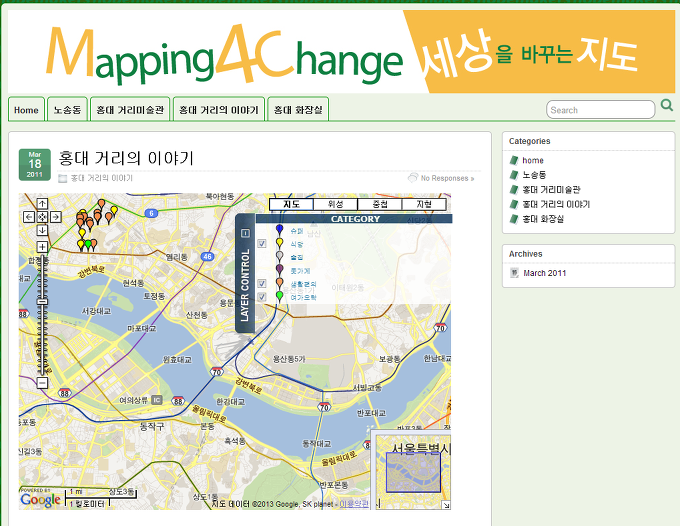Click the speech bubble comment icon
Image resolution: width=680 pixels, height=526 pixels.
[x=412, y=177]
